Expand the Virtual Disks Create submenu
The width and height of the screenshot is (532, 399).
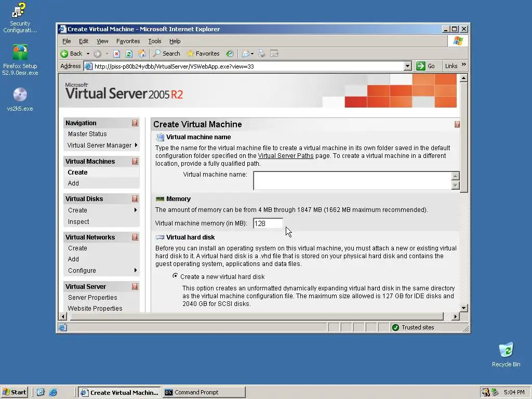(136, 210)
